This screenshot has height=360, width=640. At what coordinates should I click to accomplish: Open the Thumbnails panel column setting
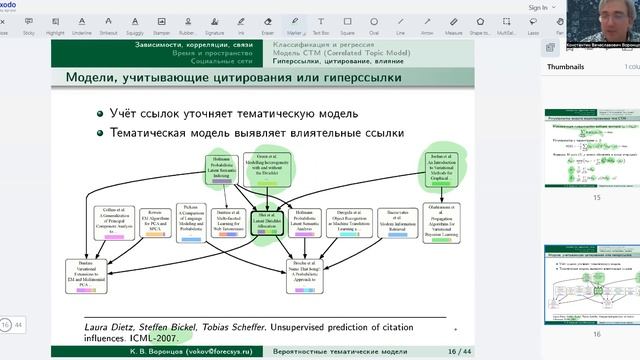[x=632, y=67]
